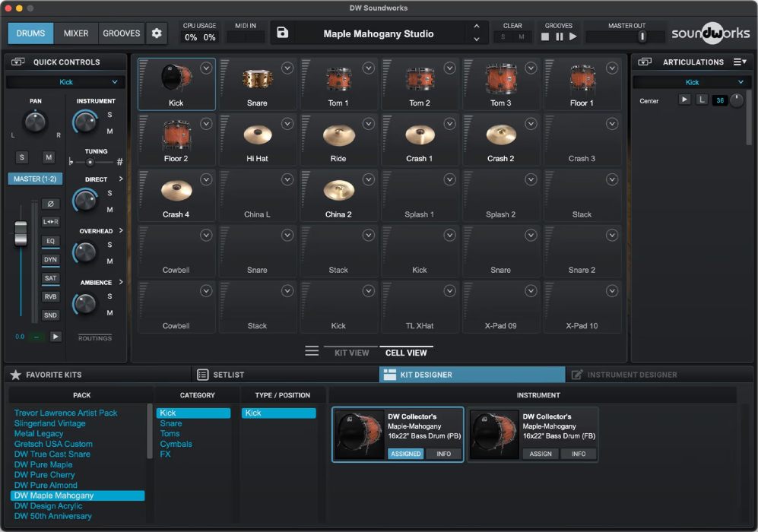The image size is (758, 532).
Task: Mute the Kick in Quick Controls
Action: pos(49,157)
